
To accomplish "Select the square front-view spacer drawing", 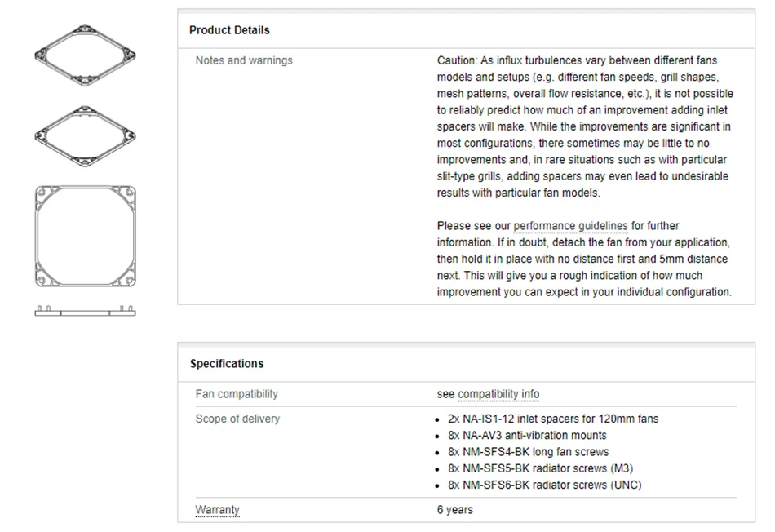I will click(x=85, y=236).
